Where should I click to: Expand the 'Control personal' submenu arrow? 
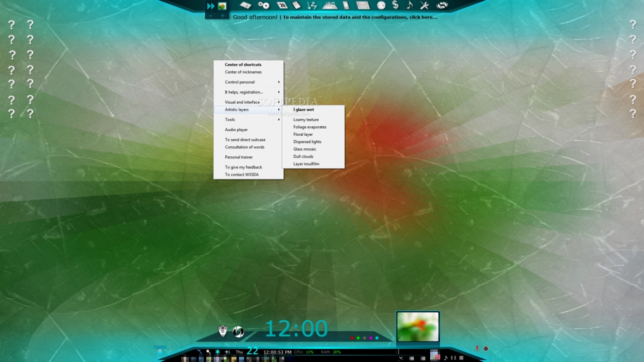pyautogui.click(x=279, y=82)
